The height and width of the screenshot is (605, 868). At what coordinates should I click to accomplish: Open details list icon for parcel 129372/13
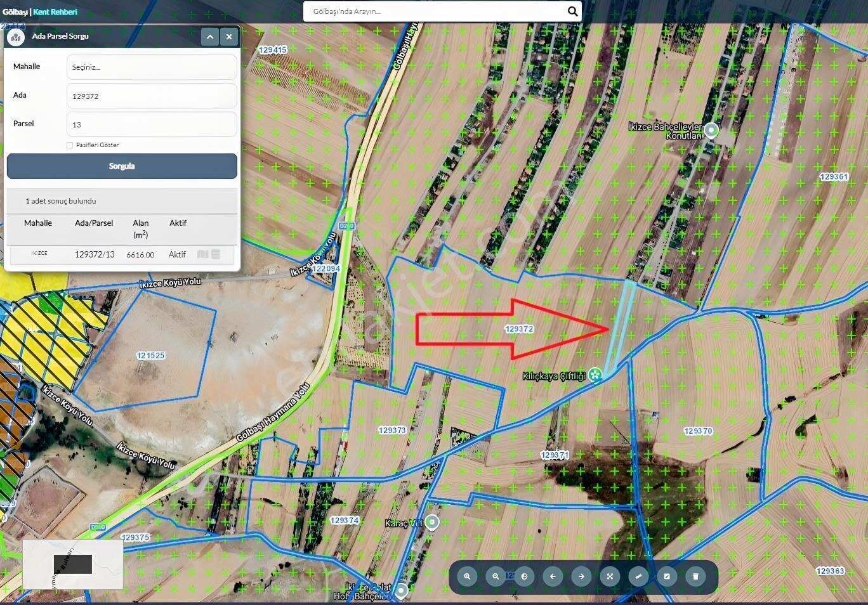pos(216,254)
